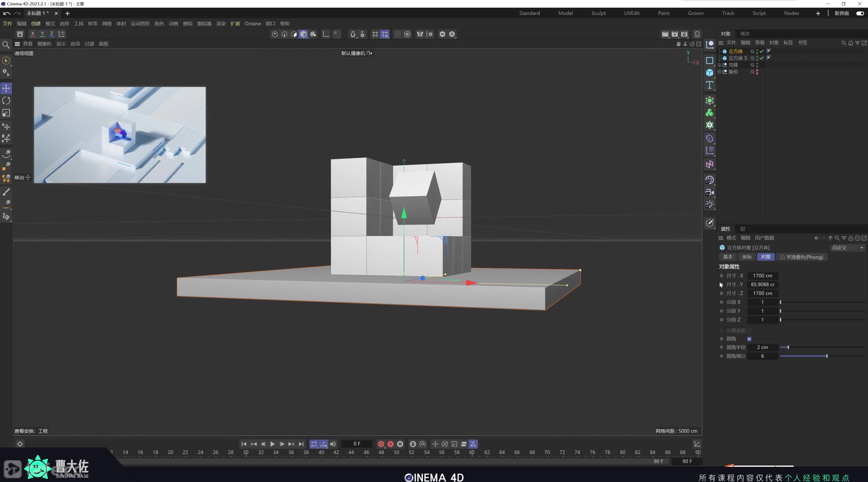Open the 自定义 mode dropdown
The image size is (868, 482).
coord(847,248)
